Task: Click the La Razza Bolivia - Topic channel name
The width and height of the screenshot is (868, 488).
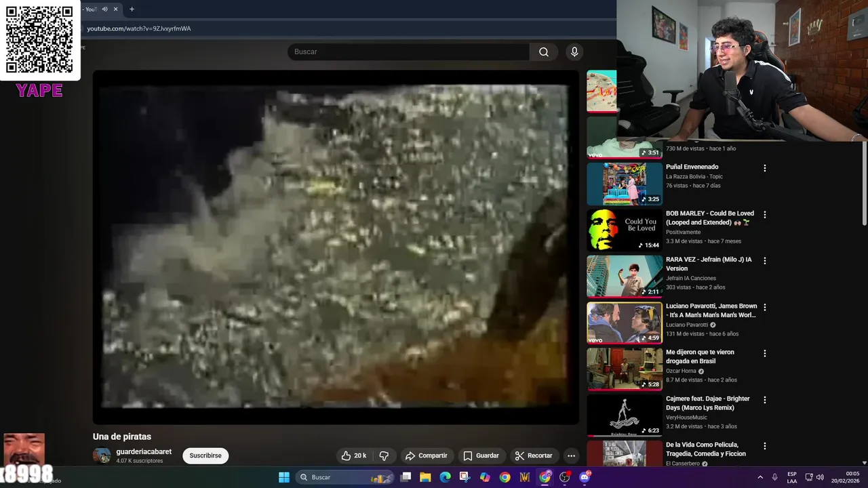Action: click(694, 177)
